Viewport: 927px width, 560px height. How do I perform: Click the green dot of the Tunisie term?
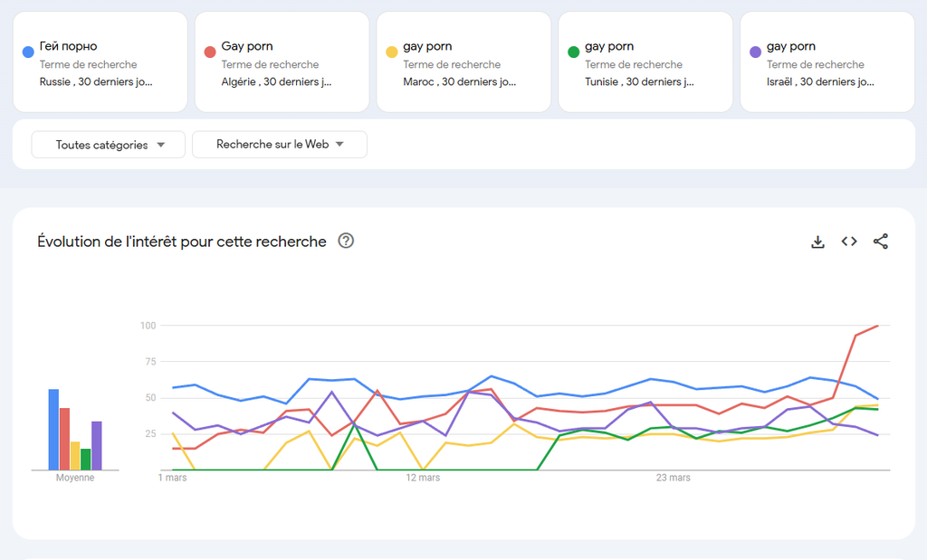click(573, 52)
